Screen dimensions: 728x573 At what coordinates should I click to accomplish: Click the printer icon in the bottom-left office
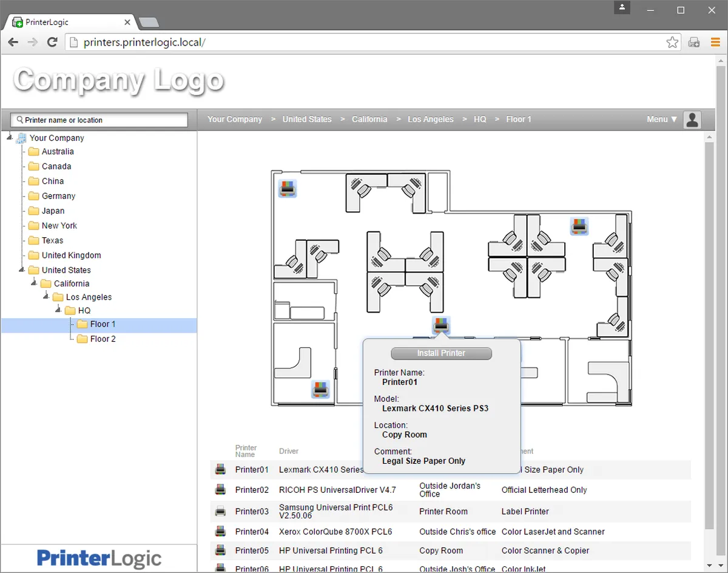tap(320, 390)
